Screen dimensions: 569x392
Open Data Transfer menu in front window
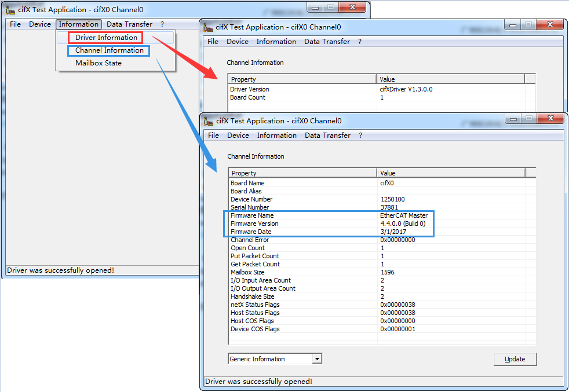coord(328,135)
